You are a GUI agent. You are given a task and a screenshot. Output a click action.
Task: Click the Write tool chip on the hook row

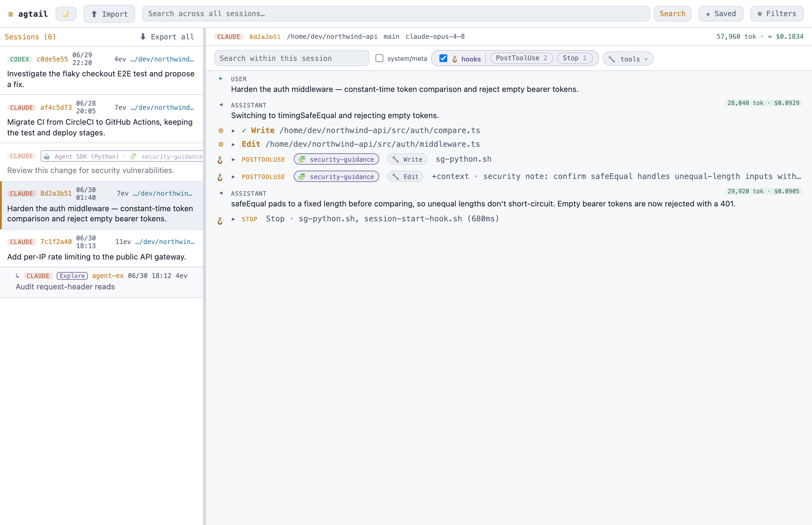[407, 159]
